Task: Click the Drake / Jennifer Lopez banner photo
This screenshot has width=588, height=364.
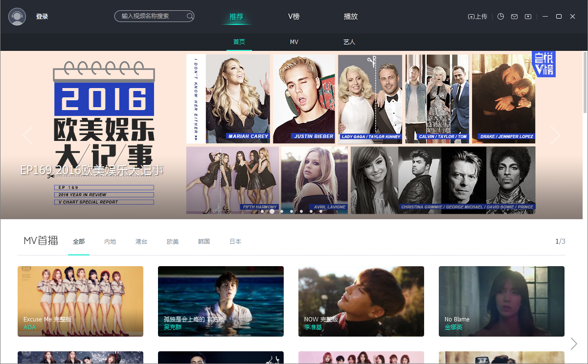Action: (x=503, y=98)
